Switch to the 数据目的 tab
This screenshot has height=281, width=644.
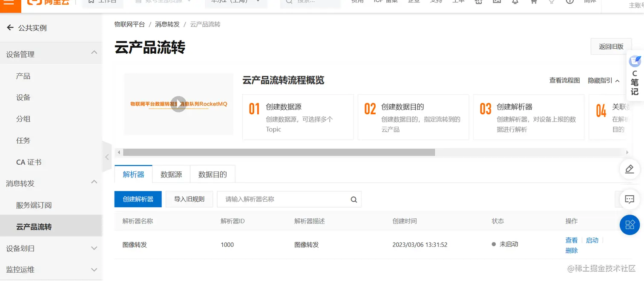pos(213,174)
